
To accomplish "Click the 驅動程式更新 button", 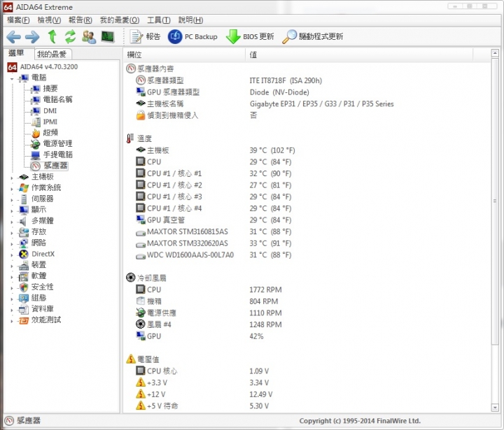I will 313,36.
